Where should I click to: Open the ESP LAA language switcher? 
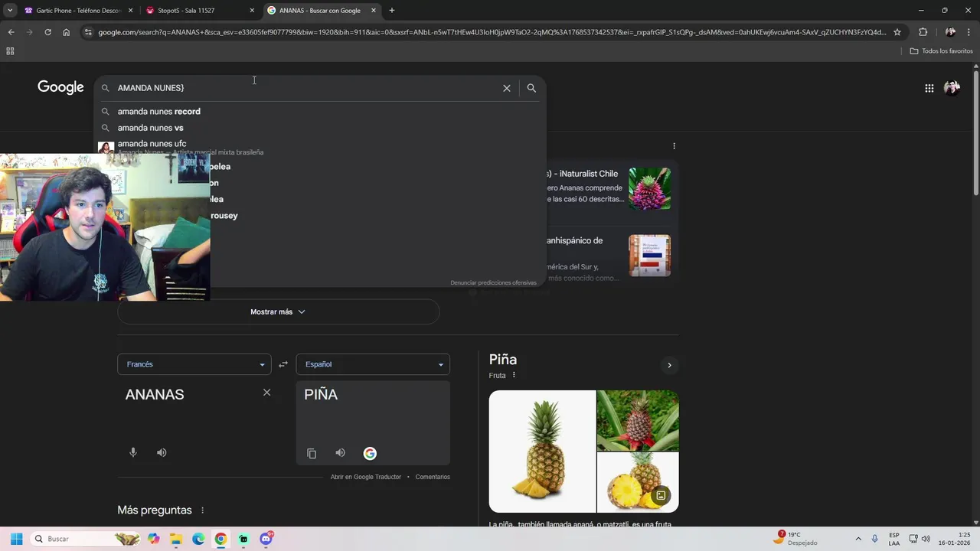point(894,539)
